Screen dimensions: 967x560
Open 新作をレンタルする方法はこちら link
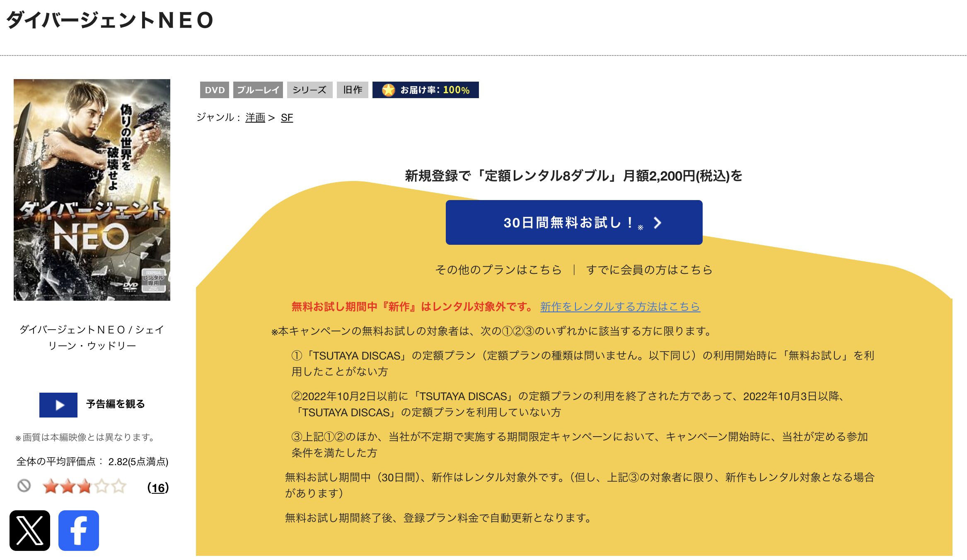(x=620, y=307)
